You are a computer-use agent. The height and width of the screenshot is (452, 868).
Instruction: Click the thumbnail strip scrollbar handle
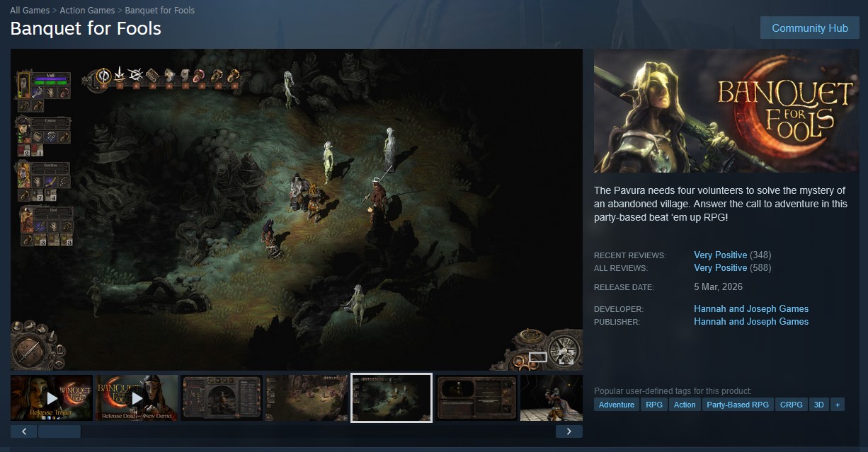(x=59, y=431)
